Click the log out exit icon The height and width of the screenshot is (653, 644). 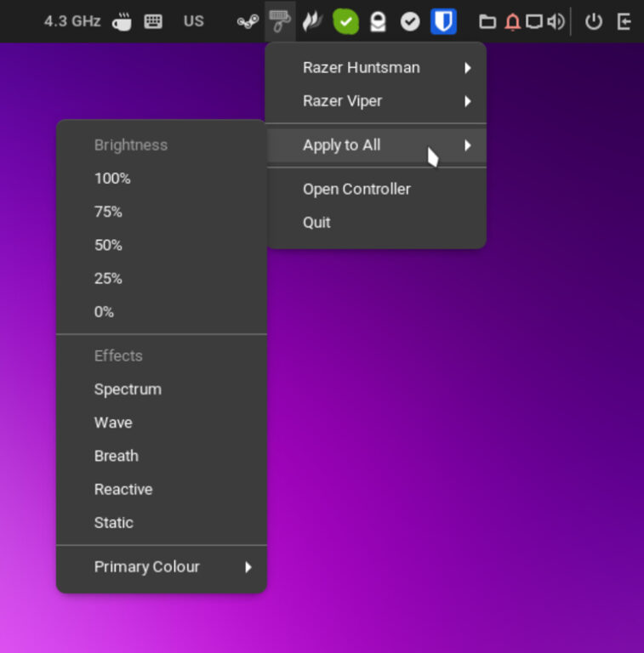pyautogui.click(x=624, y=21)
